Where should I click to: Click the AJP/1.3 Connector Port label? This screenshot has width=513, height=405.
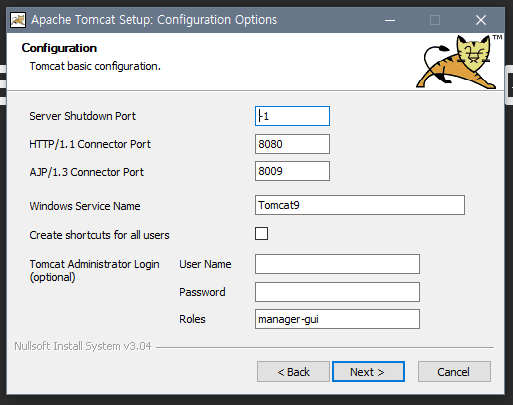86,172
